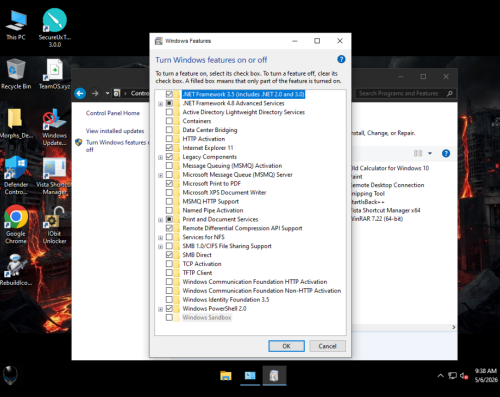Expand Legacy Components tree node
This screenshot has height=397, width=500.
click(x=160, y=157)
